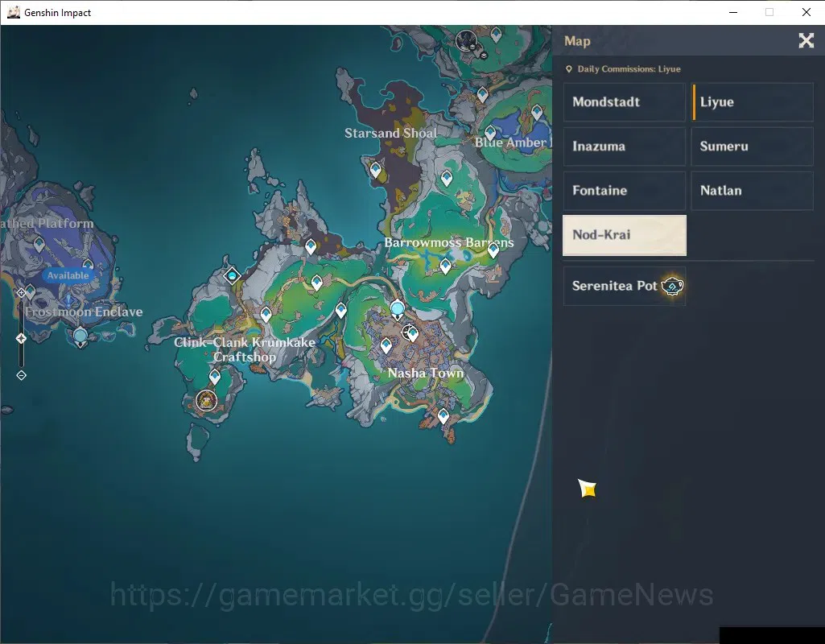Click the waypoint just above the Nasha Town label
The image size is (825, 644).
click(x=386, y=345)
